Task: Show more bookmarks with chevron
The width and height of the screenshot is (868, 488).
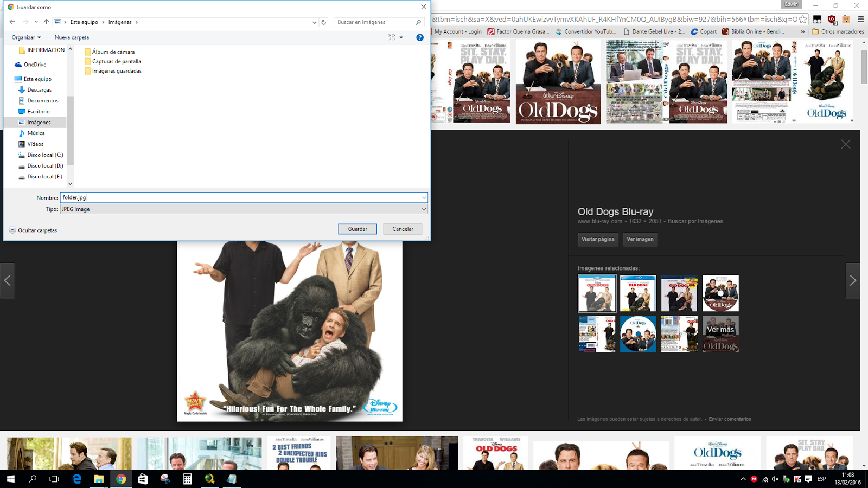Action: (x=802, y=31)
